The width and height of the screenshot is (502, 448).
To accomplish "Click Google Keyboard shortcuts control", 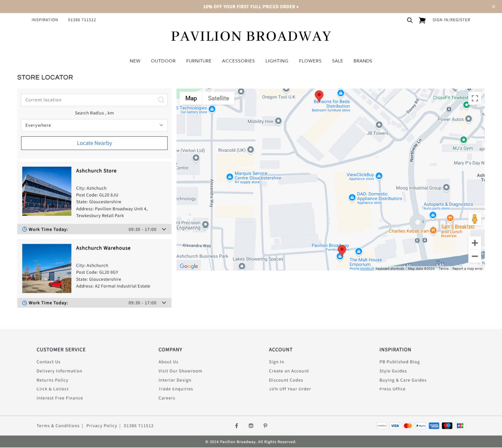I will coord(390,269).
